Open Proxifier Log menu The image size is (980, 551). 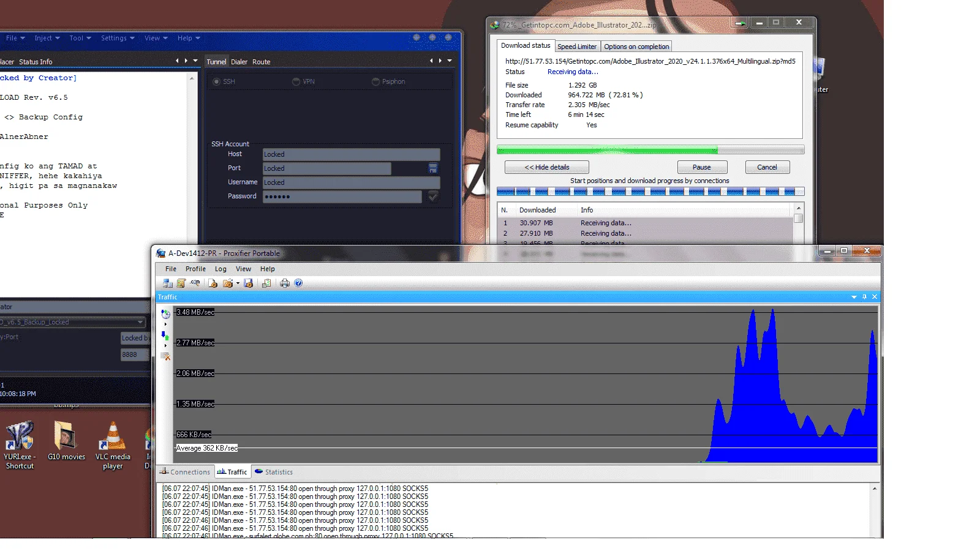point(221,269)
